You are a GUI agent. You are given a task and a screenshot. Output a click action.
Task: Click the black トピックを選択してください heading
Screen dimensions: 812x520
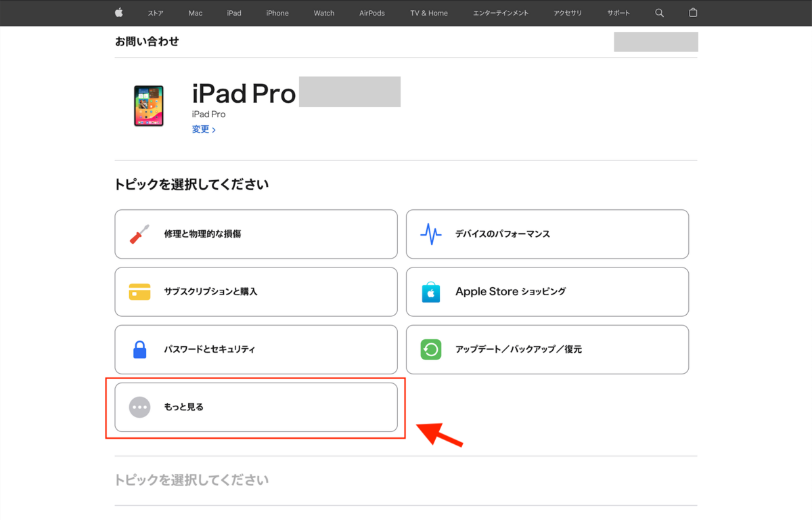[191, 184]
